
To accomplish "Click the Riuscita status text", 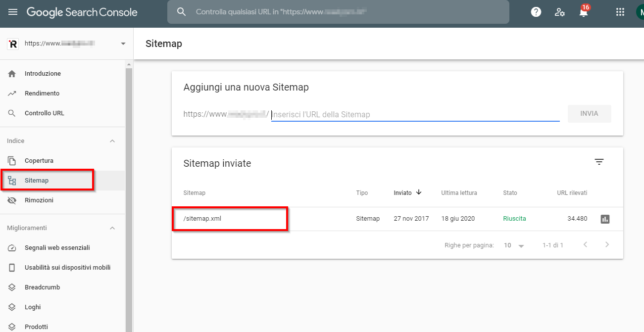I will pos(514,219).
